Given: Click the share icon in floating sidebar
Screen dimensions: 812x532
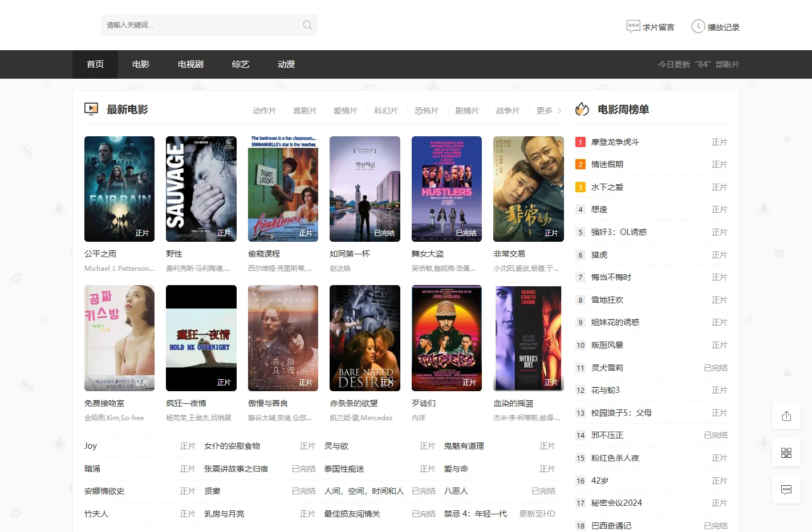Looking at the screenshot, I should (786, 416).
